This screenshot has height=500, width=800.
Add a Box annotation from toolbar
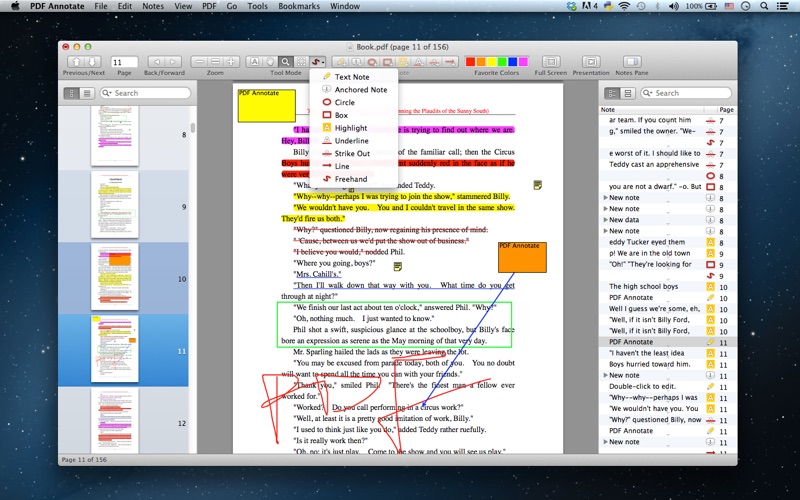[387, 62]
